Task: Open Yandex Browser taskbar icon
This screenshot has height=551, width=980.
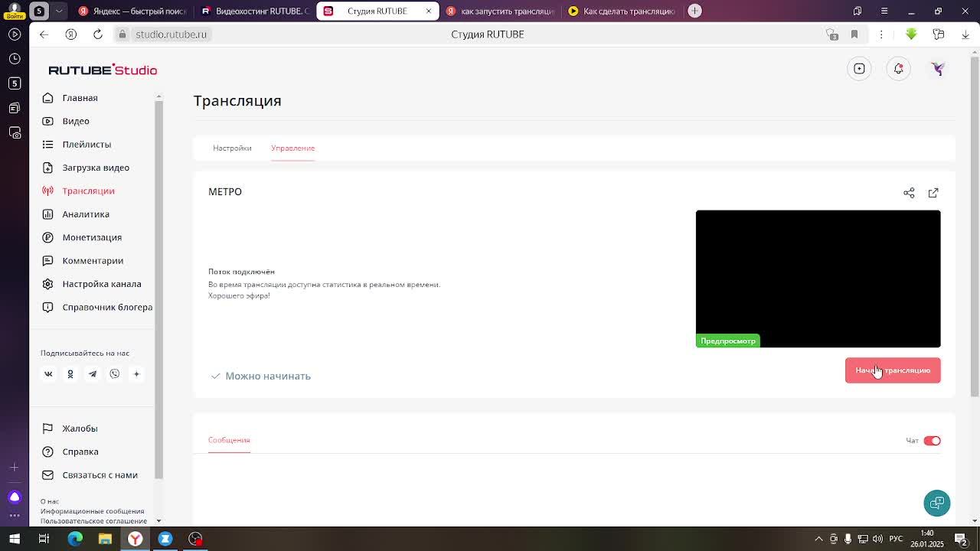Action: [x=135, y=539]
